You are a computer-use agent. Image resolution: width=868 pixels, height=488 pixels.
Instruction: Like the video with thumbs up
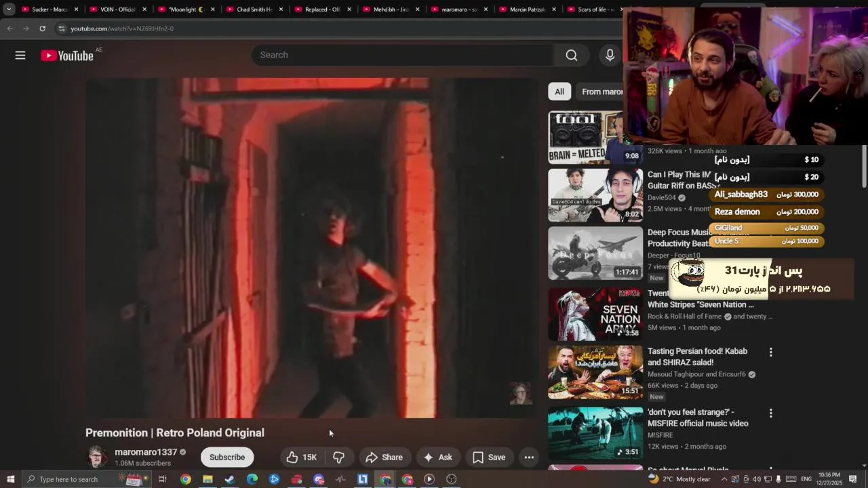pos(301,457)
